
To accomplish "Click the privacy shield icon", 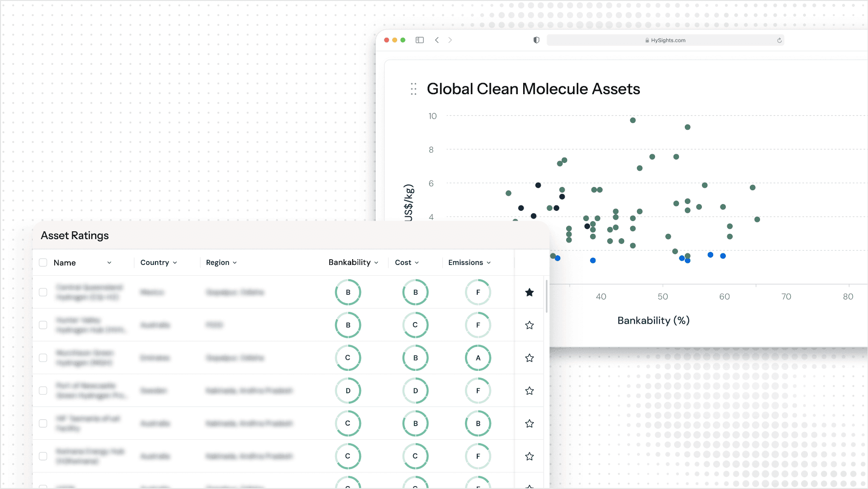I will pos(536,40).
